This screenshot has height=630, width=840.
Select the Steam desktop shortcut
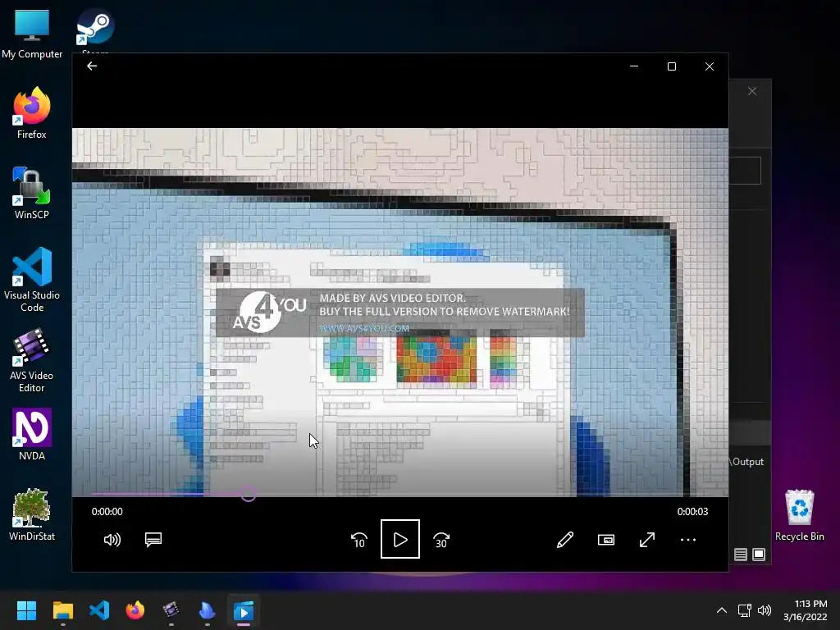point(95,31)
